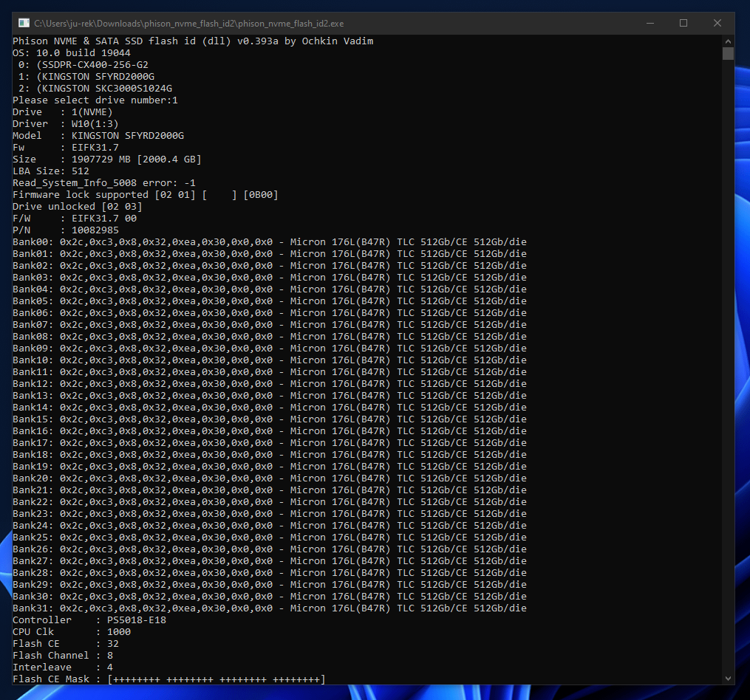
Task: Click the window title path text
Action: 189,24
